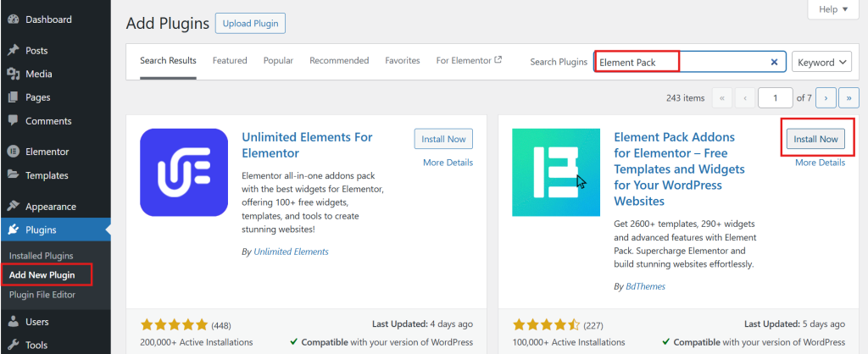Viewport: 868px width, 354px height.
Task: Clear the search field with X icon
Action: (x=774, y=62)
